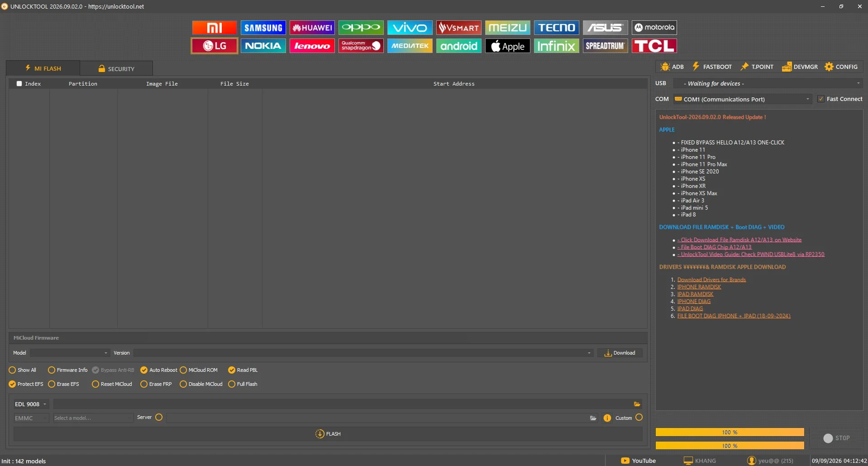Image resolution: width=868 pixels, height=466 pixels.
Task: Browse for EDL firmware folder icon
Action: click(x=637, y=404)
